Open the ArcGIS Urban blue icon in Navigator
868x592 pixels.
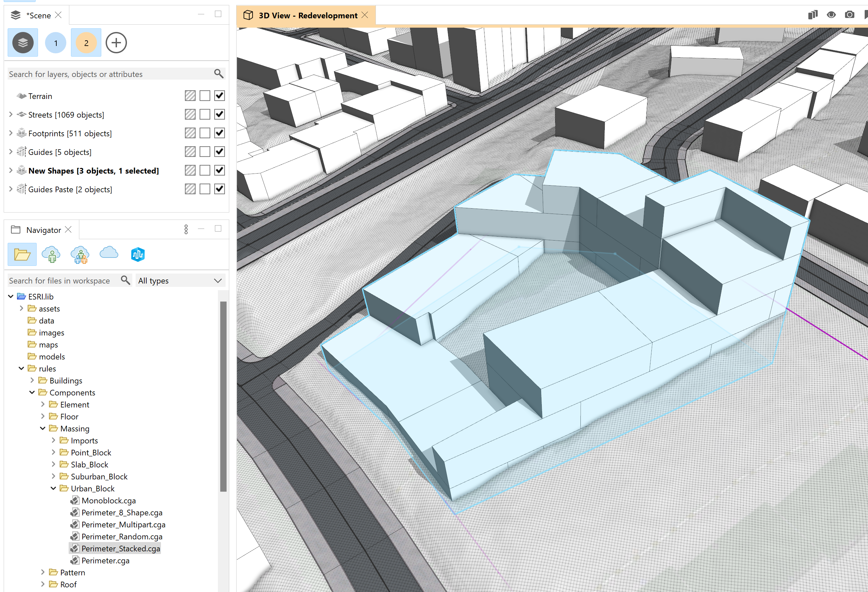coord(138,255)
